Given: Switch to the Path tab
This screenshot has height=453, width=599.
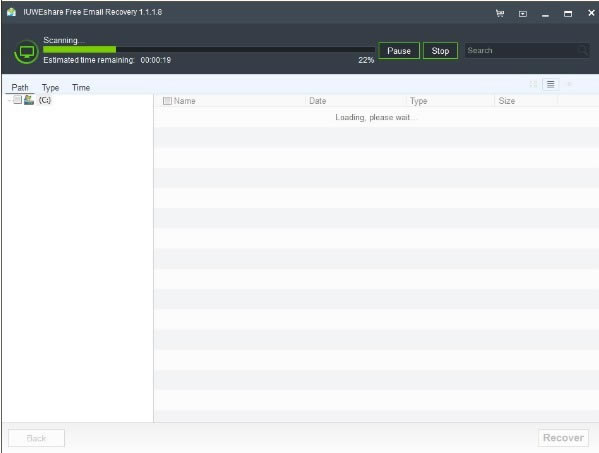Looking at the screenshot, I should coord(20,87).
